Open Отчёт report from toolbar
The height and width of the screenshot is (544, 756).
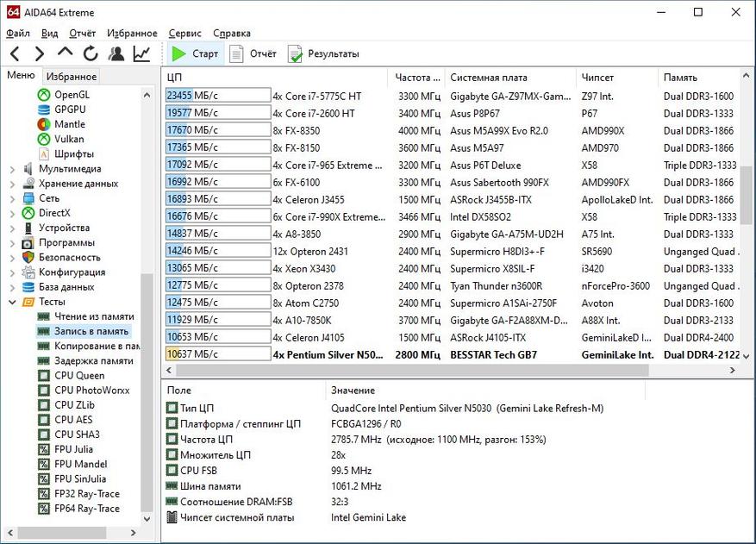[253, 53]
